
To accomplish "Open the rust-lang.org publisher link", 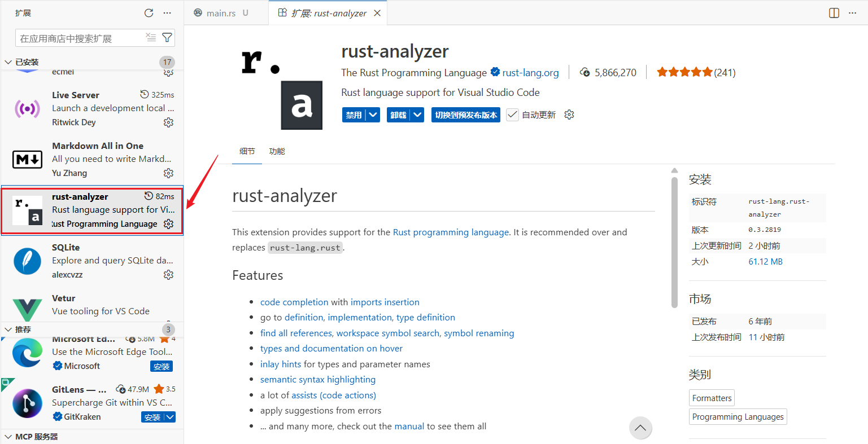I will (530, 73).
